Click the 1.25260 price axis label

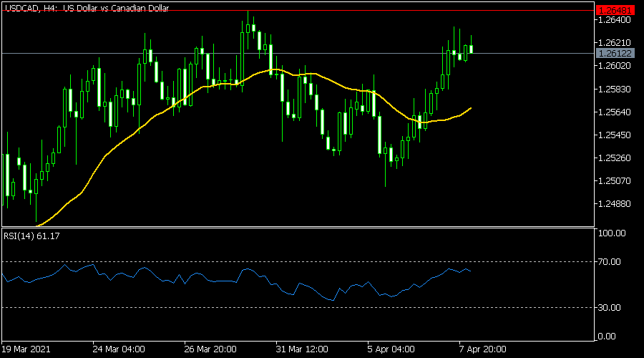coord(615,158)
